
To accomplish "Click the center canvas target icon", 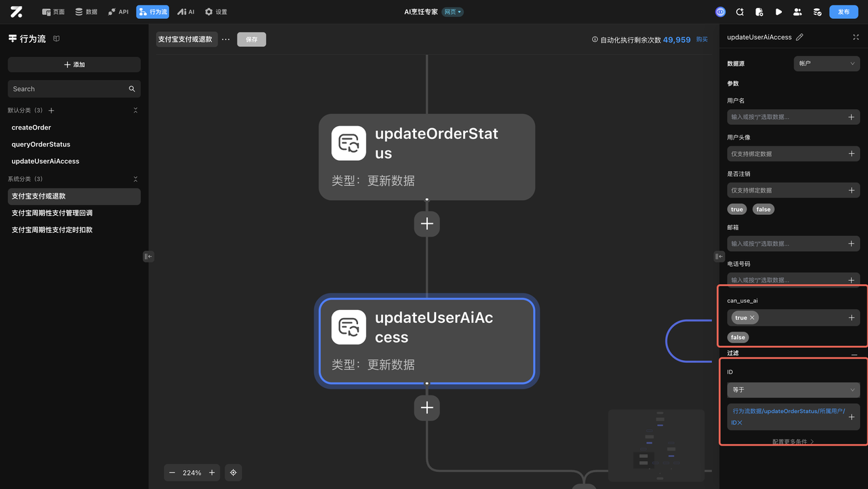I will coord(233,473).
